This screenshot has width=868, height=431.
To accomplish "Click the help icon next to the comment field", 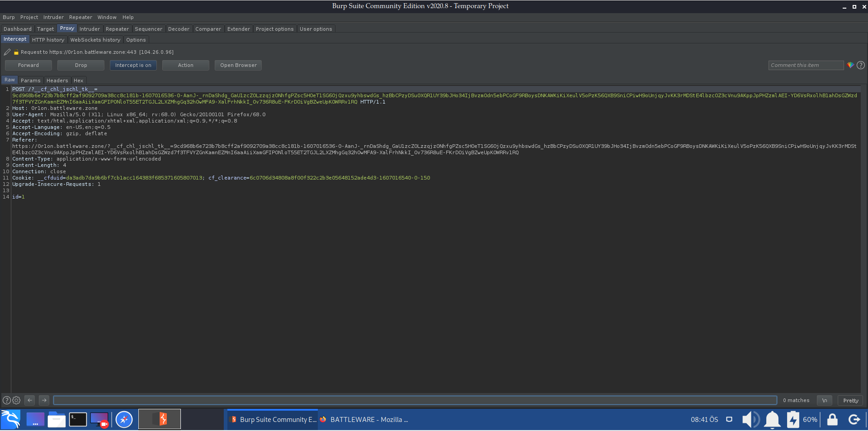I will pos(861,65).
